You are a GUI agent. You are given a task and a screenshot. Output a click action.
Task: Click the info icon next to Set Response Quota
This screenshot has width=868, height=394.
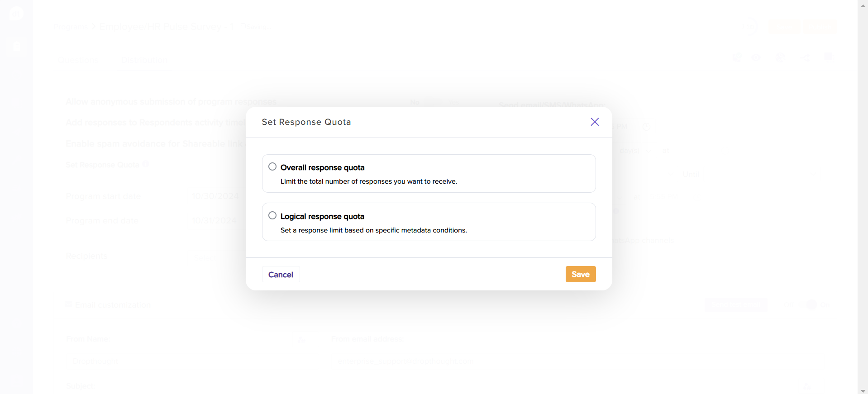click(146, 165)
